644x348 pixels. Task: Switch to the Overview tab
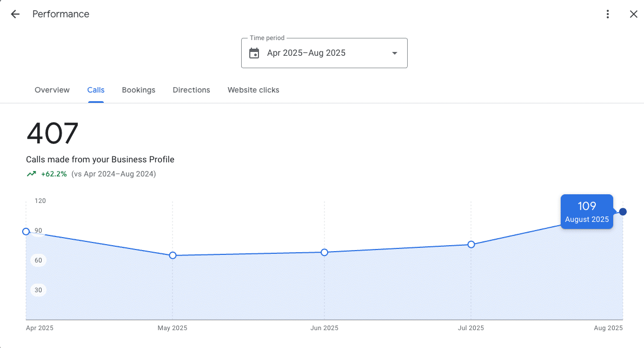coord(52,90)
